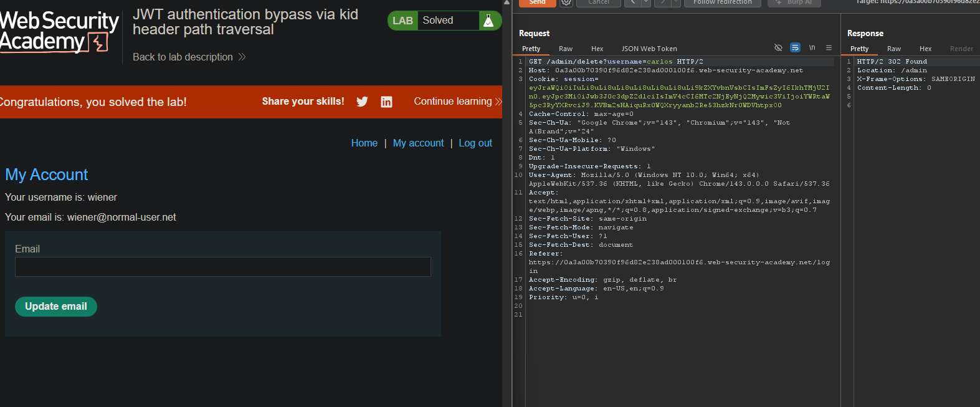Image resolution: width=980 pixels, height=407 pixels.
Task: Click the HTTP/2 302 Found response line
Action: click(x=892, y=62)
